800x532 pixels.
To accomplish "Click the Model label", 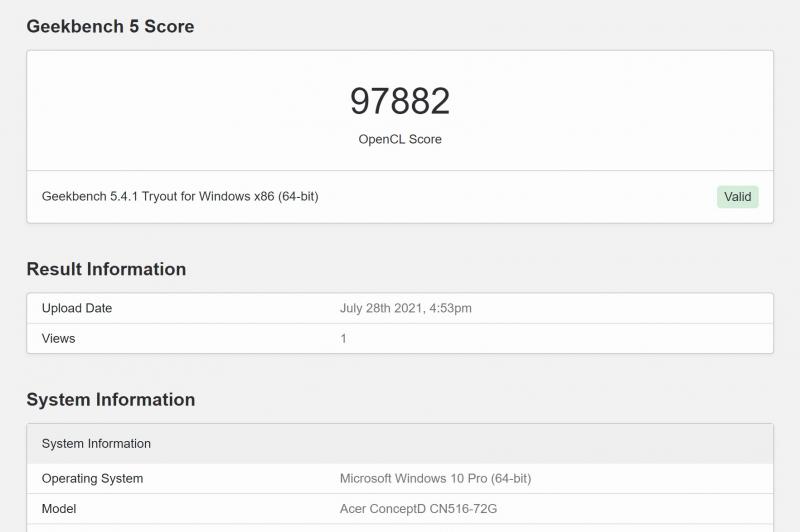I will (59, 509).
